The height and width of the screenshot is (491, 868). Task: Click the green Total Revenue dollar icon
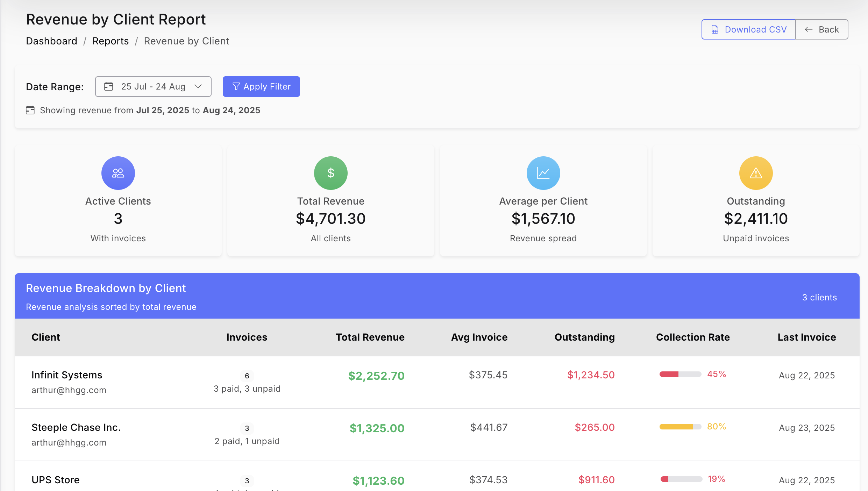tap(330, 173)
